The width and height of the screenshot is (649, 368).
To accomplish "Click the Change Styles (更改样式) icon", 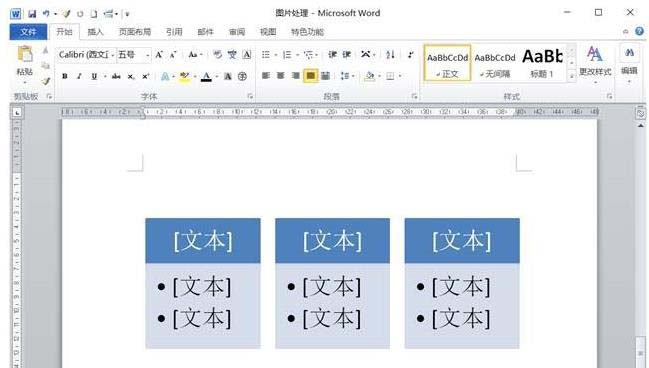I will point(595,54).
